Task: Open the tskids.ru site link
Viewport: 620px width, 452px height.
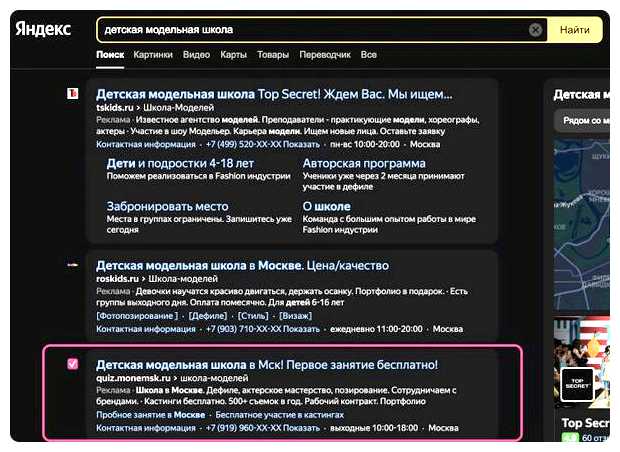Action: pyautogui.click(x=114, y=108)
